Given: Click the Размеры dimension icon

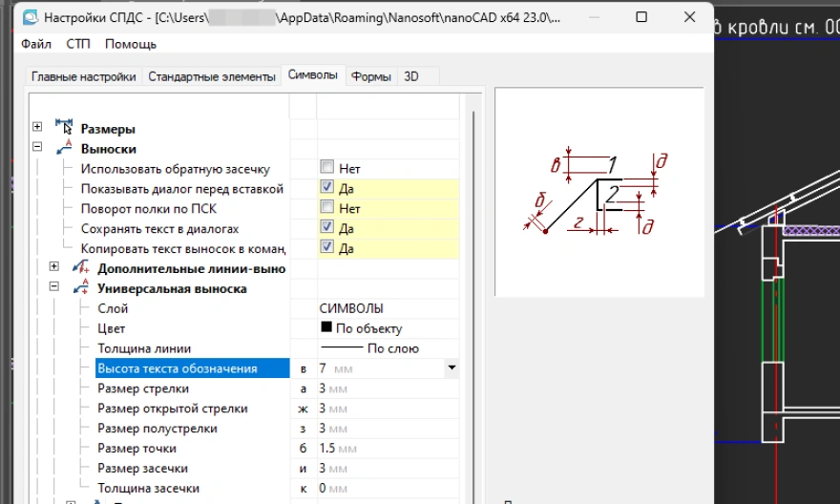Looking at the screenshot, I should click(65, 128).
